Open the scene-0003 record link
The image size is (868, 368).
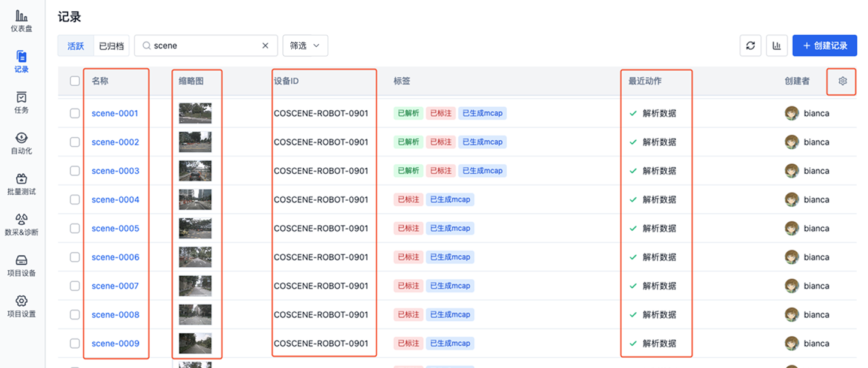(x=115, y=171)
